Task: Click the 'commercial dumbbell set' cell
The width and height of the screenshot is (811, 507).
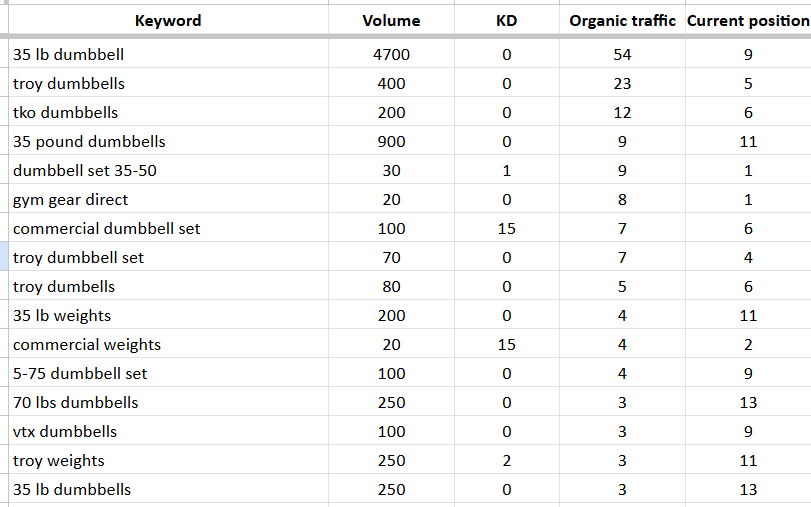Action: (168, 228)
